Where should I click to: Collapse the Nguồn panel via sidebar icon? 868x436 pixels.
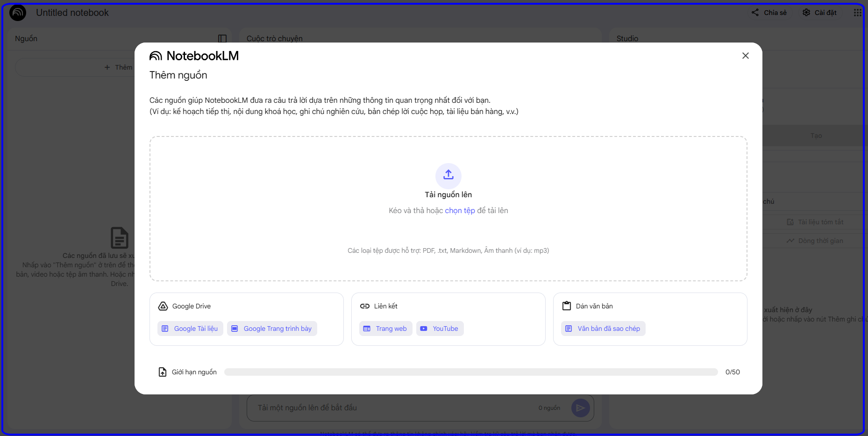pos(222,39)
